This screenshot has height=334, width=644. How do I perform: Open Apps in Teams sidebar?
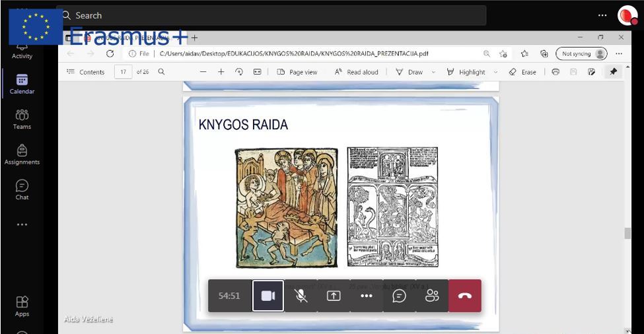coord(22,306)
